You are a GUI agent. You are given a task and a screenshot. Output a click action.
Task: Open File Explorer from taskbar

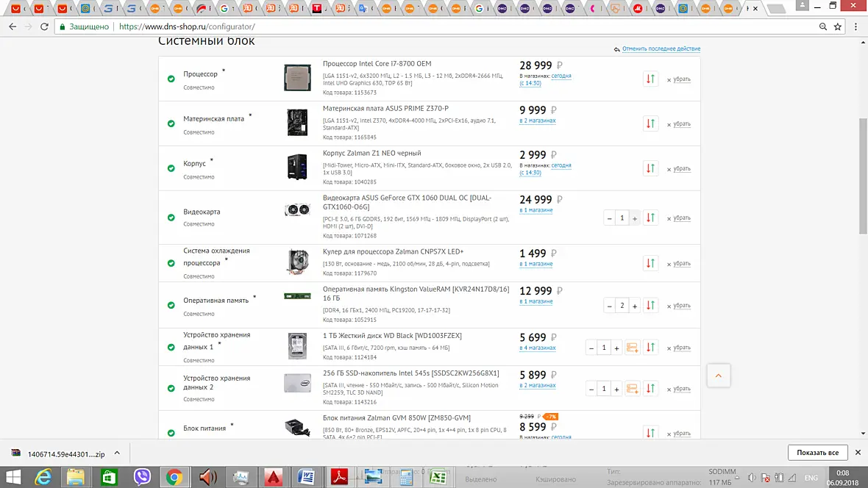(76, 477)
